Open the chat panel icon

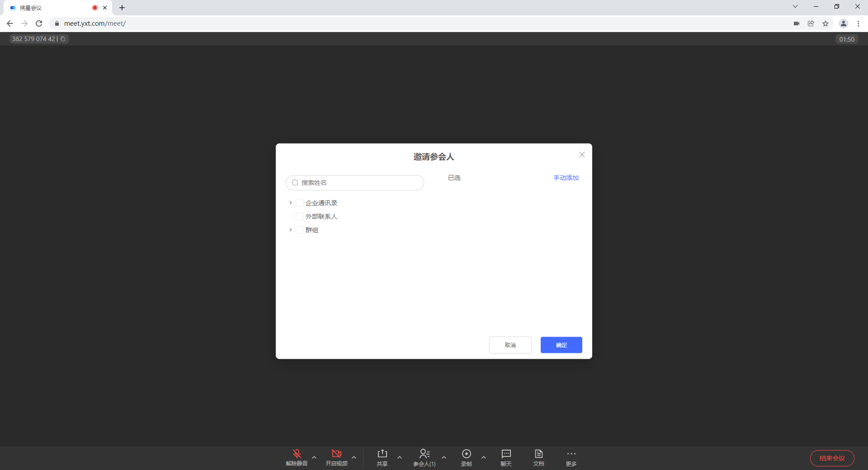[x=506, y=454]
